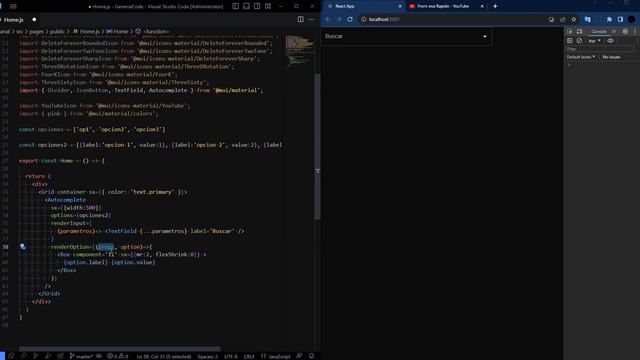Click 'Home.js' in the breadcrumb path
640x360 pixels.
pos(89,31)
